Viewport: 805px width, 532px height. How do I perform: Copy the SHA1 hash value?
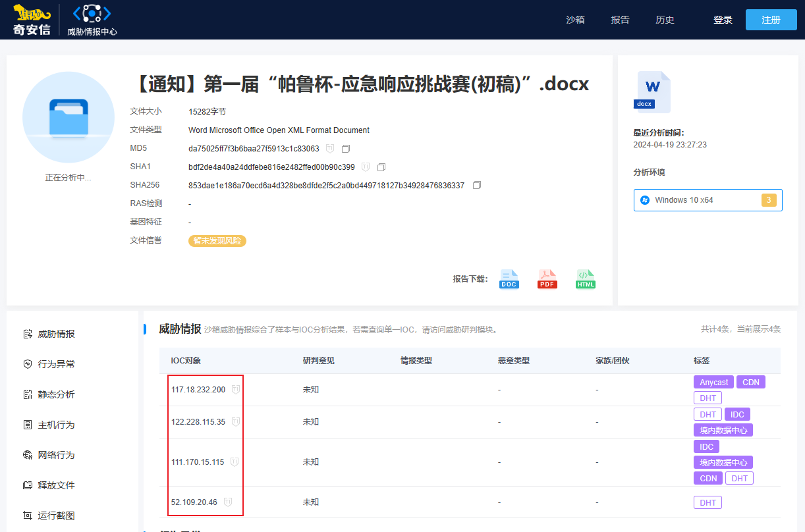pyautogui.click(x=381, y=167)
